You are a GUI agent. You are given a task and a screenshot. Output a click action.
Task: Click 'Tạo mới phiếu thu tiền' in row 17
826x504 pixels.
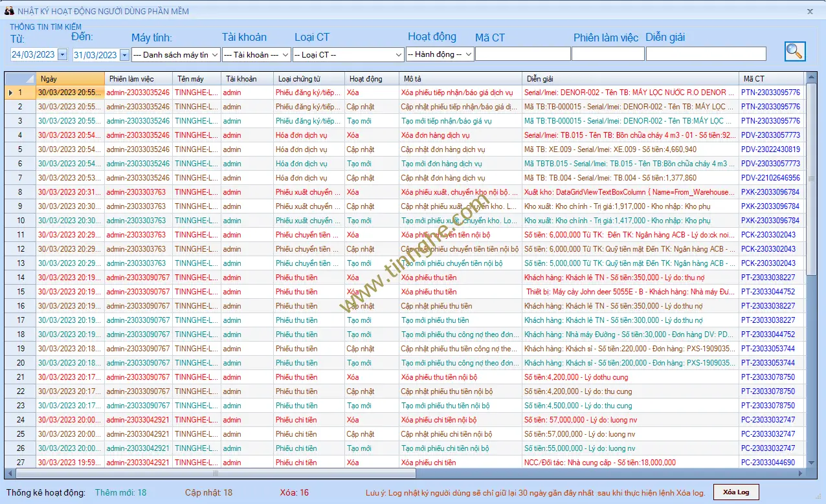(x=460, y=320)
